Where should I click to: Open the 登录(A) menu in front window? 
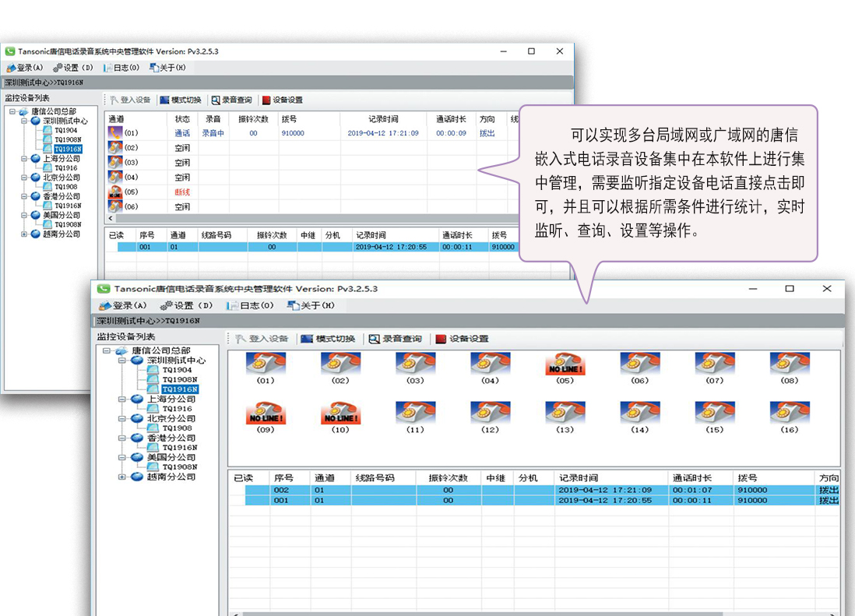pyautogui.click(x=123, y=305)
